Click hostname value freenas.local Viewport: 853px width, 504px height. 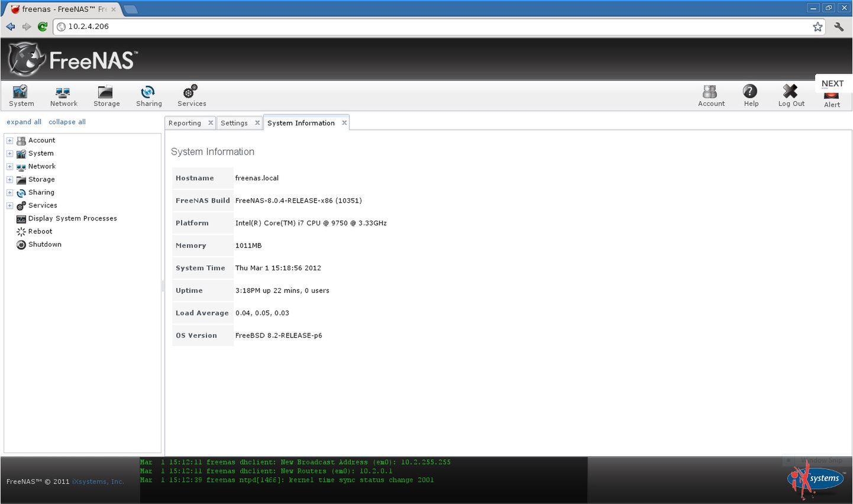(x=257, y=178)
